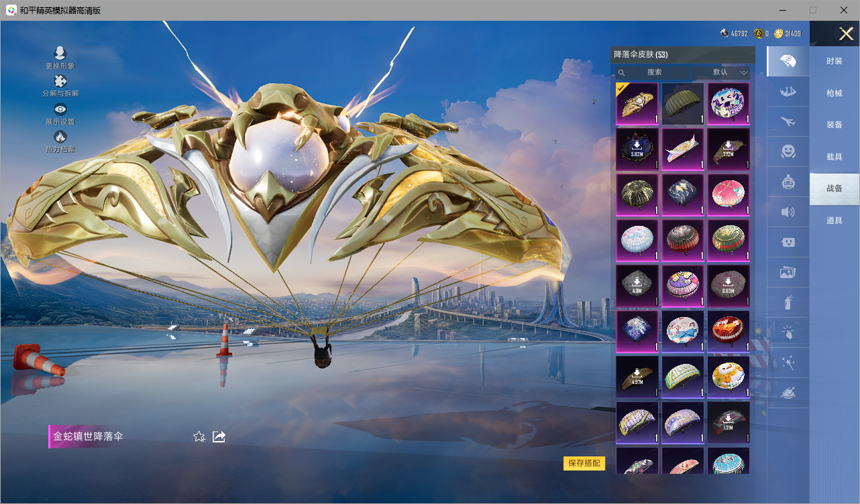Open the boat skins category icon

click(x=788, y=92)
